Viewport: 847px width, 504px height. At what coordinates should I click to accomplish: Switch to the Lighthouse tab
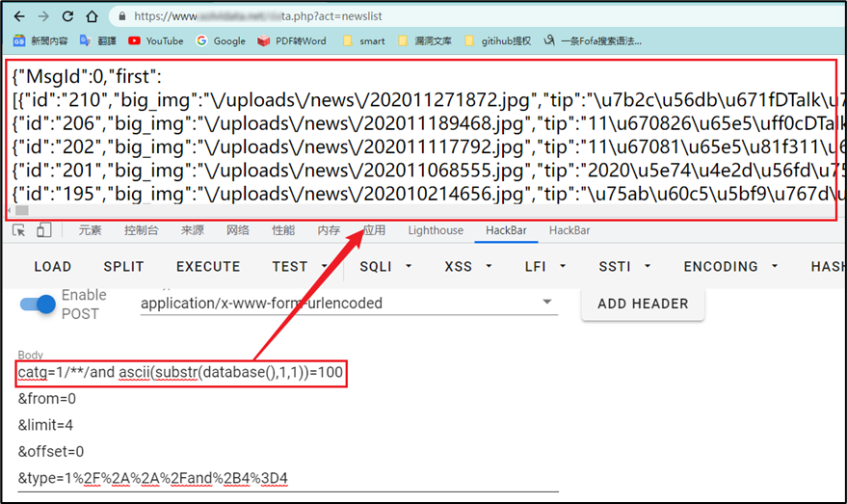[436, 230]
